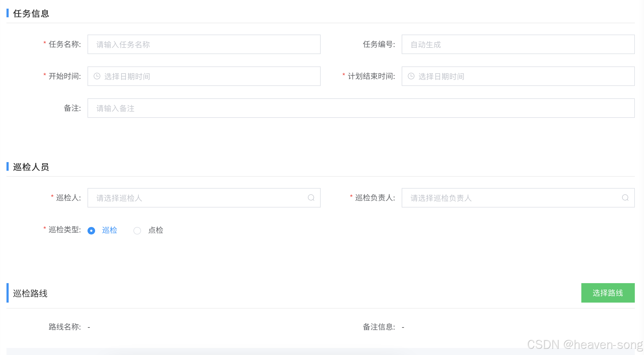The width and height of the screenshot is (644, 355).
Task: Click the 巡检人员 section header
Action: [x=31, y=167]
